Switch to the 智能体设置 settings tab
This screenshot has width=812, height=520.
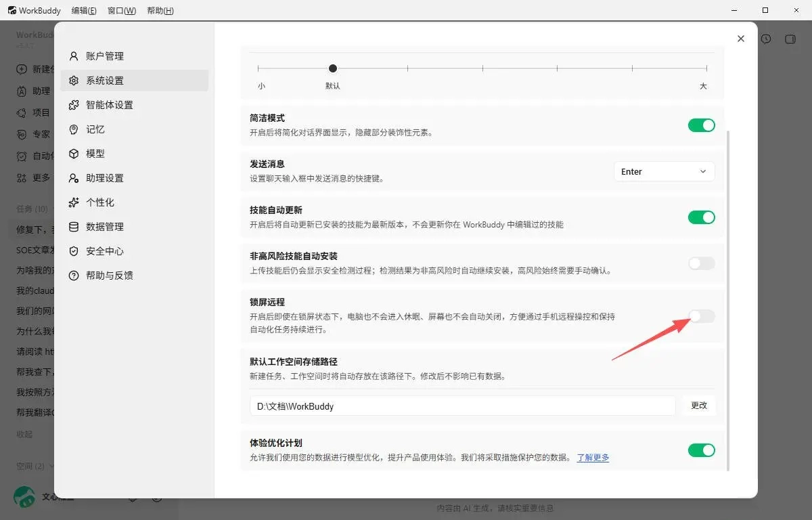click(135, 105)
